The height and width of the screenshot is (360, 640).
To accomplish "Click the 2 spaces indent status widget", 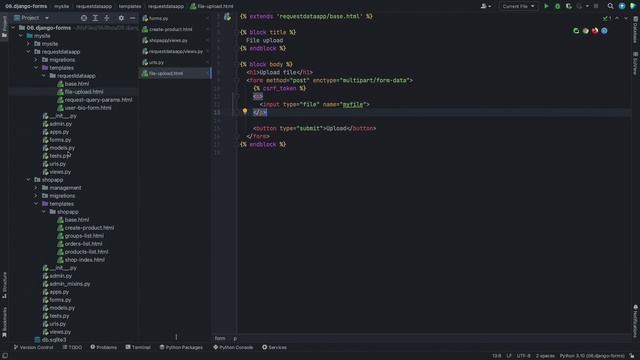I will (545, 356).
